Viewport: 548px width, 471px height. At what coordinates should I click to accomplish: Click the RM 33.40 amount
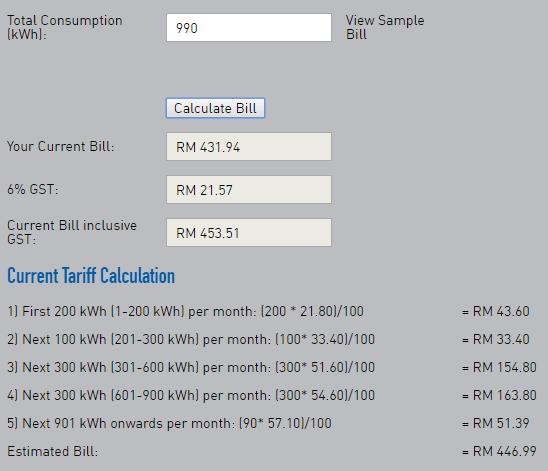click(496, 339)
